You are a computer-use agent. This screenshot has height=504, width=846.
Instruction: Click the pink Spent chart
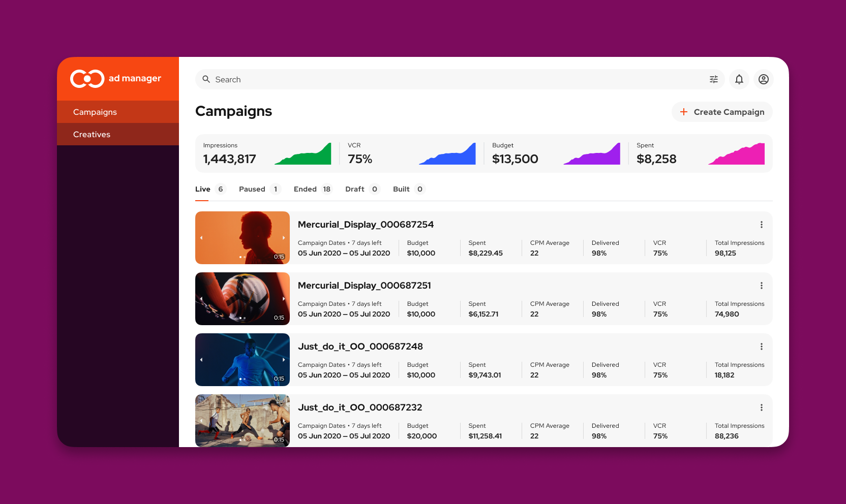coord(737,154)
